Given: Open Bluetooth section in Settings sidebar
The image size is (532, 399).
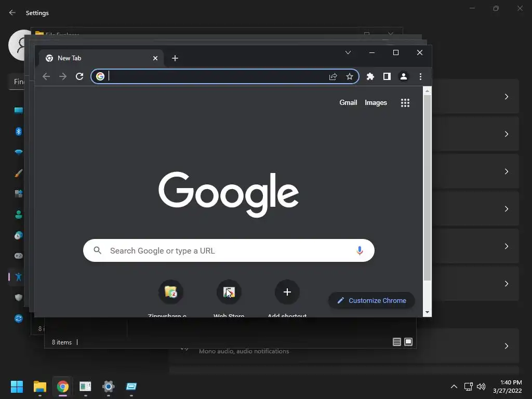Looking at the screenshot, I should coord(19,131).
